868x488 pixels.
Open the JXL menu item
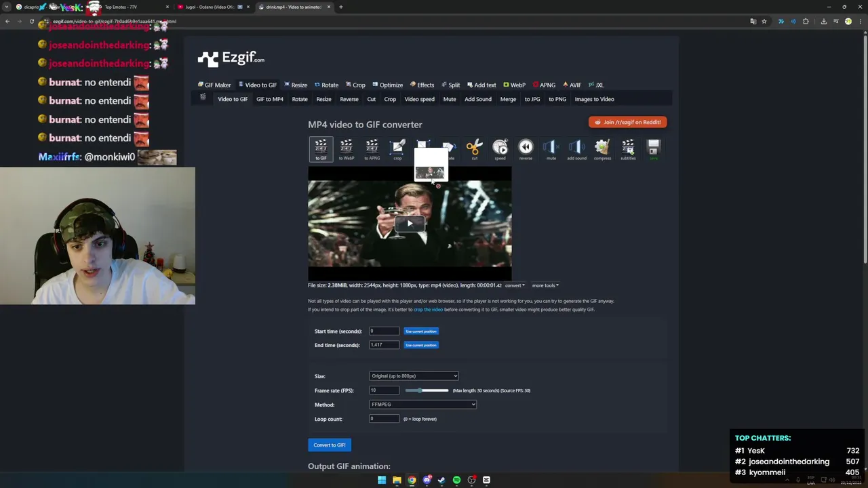pyautogui.click(x=596, y=85)
